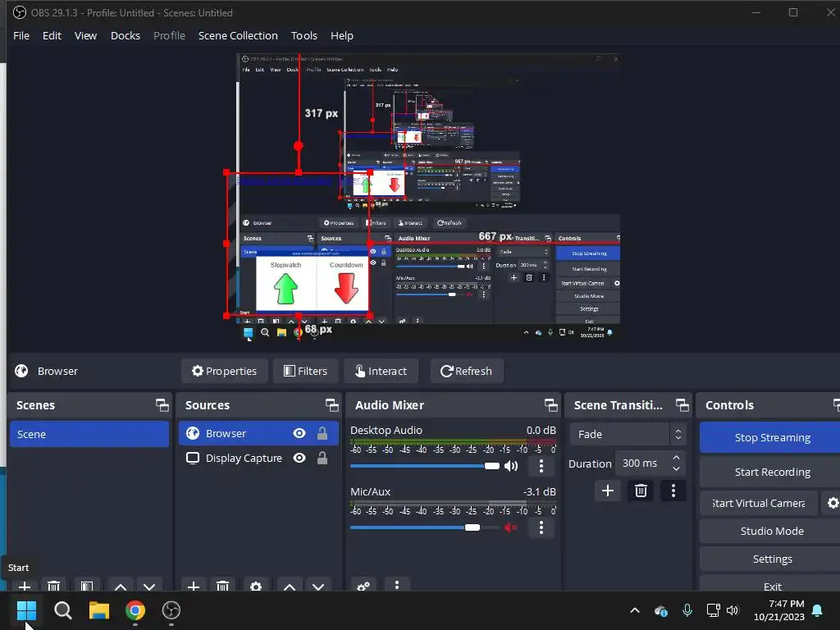The width and height of the screenshot is (840, 630).
Task: Open source Properties button
Action: click(x=225, y=371)
